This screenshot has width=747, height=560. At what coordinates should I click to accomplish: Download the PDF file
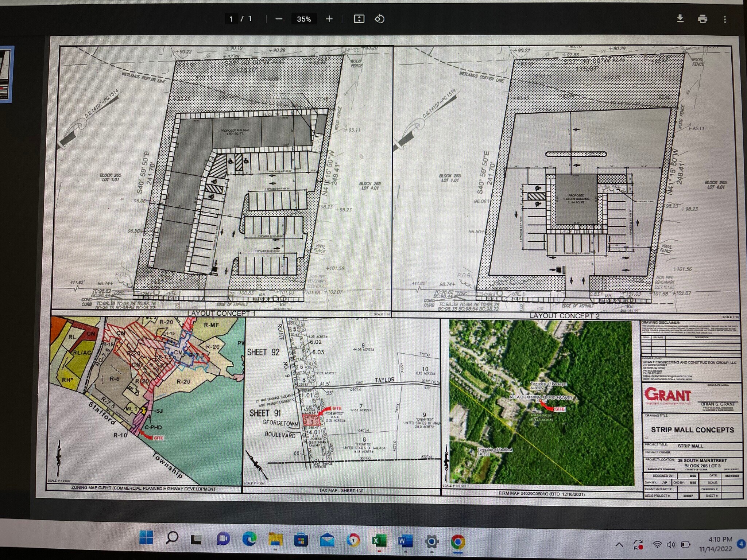[680, 19]
